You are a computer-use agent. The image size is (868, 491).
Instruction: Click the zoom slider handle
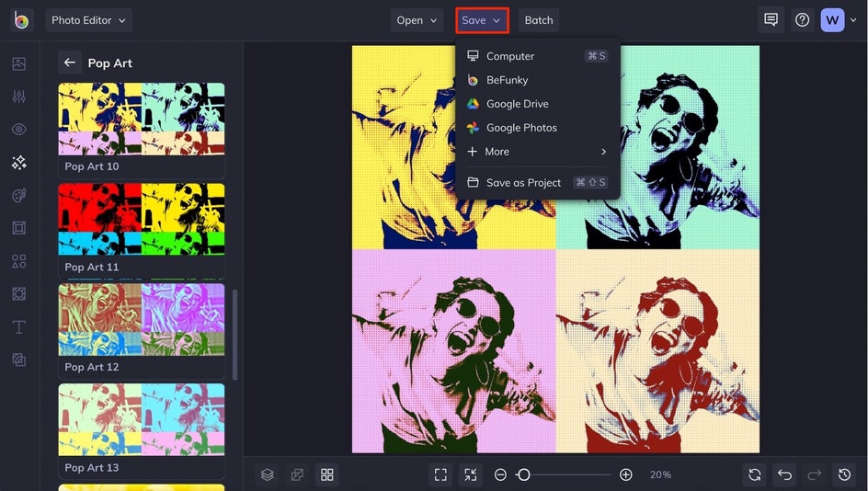523,474
